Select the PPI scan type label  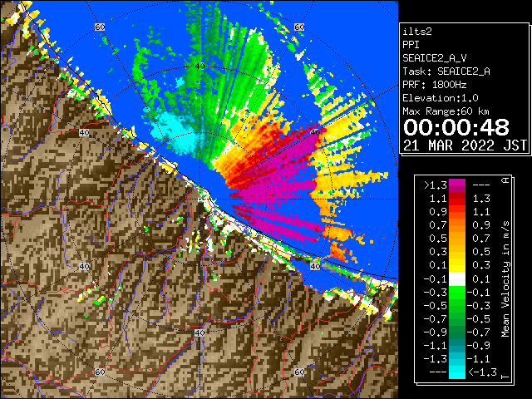[411, 45]
